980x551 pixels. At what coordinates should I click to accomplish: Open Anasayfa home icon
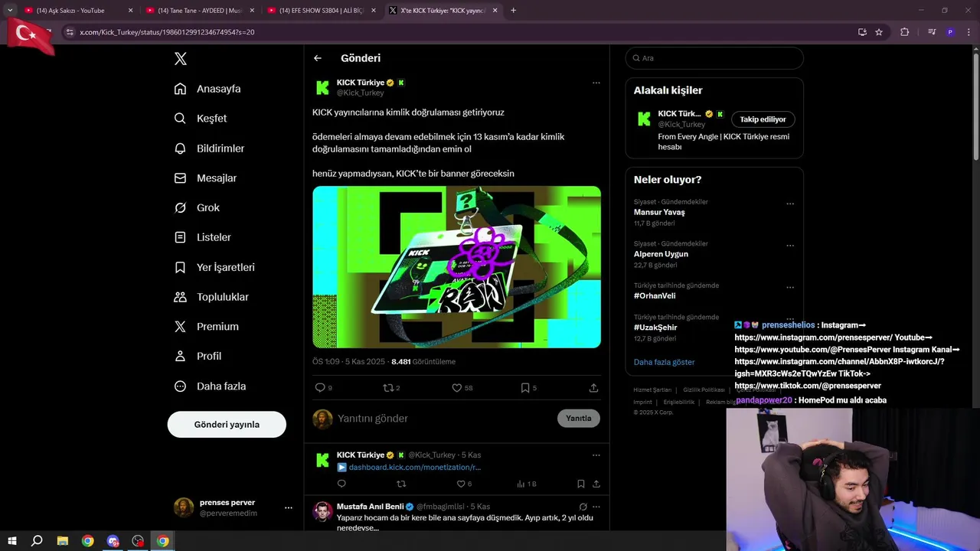click(180, 89)
